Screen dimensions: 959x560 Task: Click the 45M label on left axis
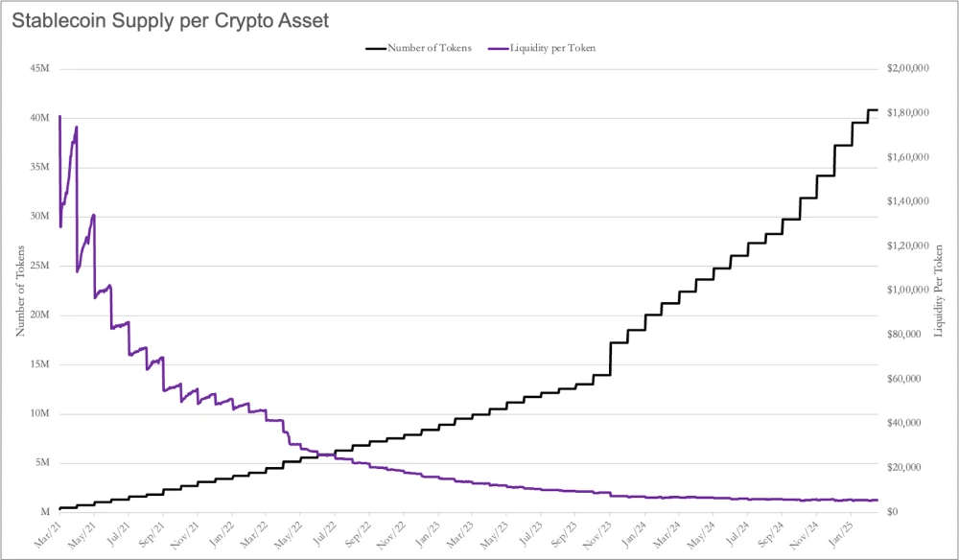coord(39,68)
